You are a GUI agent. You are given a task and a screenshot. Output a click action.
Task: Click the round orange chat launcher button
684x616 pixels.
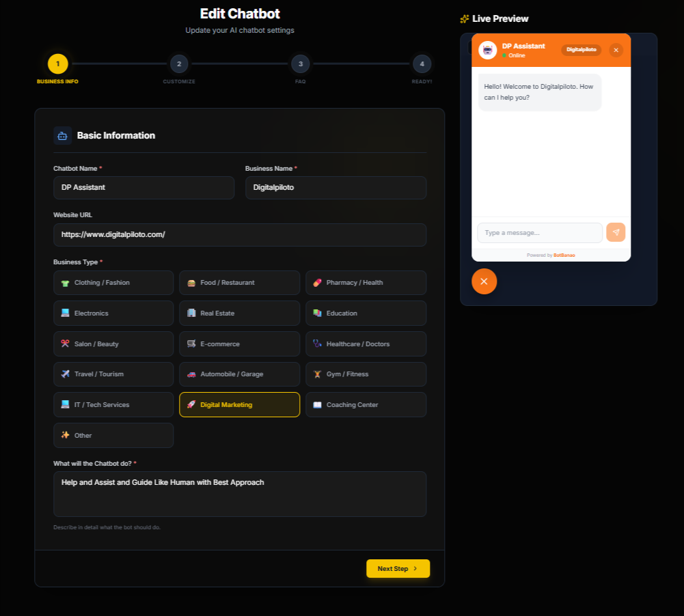(484, 281)
